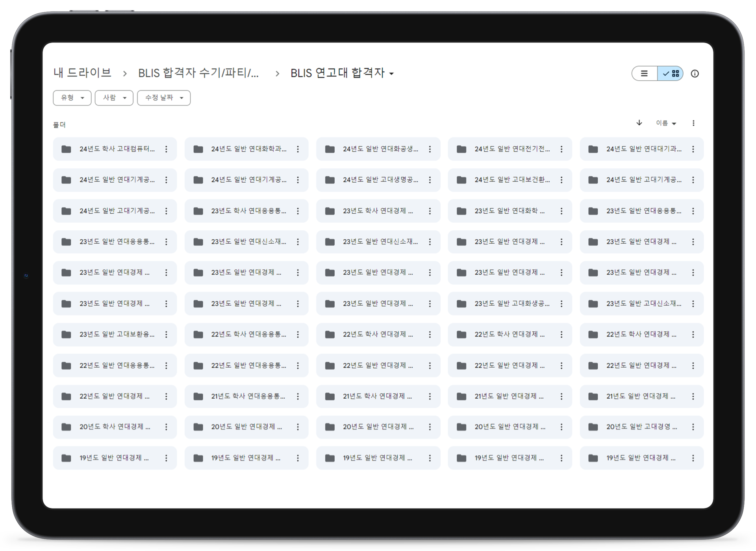The height and width of the screenshot is (551, 756).
Task: Open more actions for 23년도 일반 연대화학 folder
Action: tap(561, 211)
